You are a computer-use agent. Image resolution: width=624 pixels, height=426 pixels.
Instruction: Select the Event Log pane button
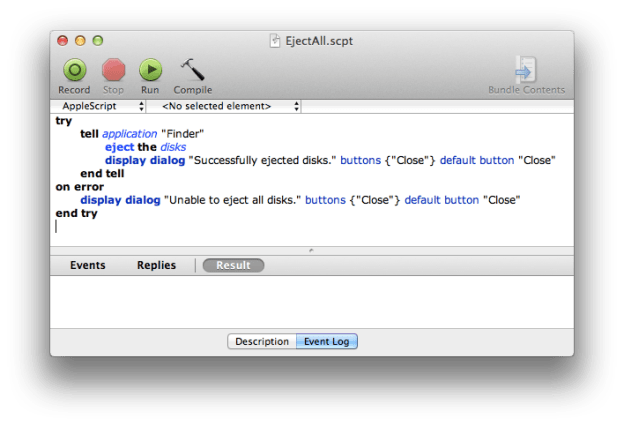327,341
